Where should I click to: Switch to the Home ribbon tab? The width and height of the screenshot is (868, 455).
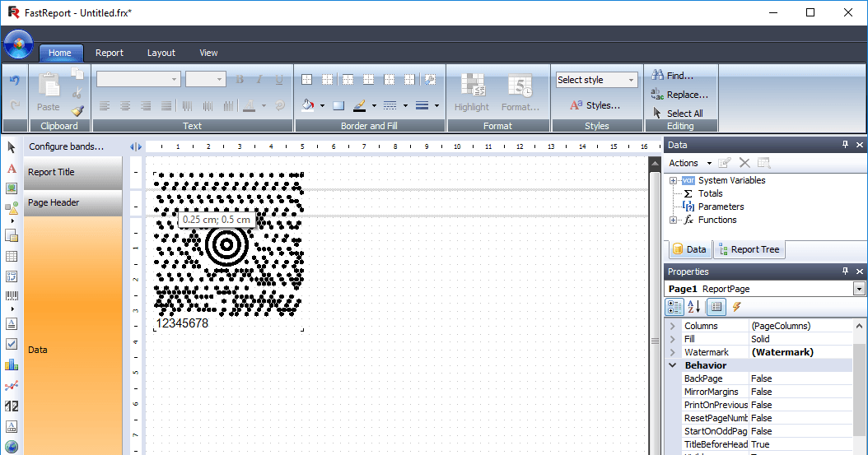coord(60,53)
